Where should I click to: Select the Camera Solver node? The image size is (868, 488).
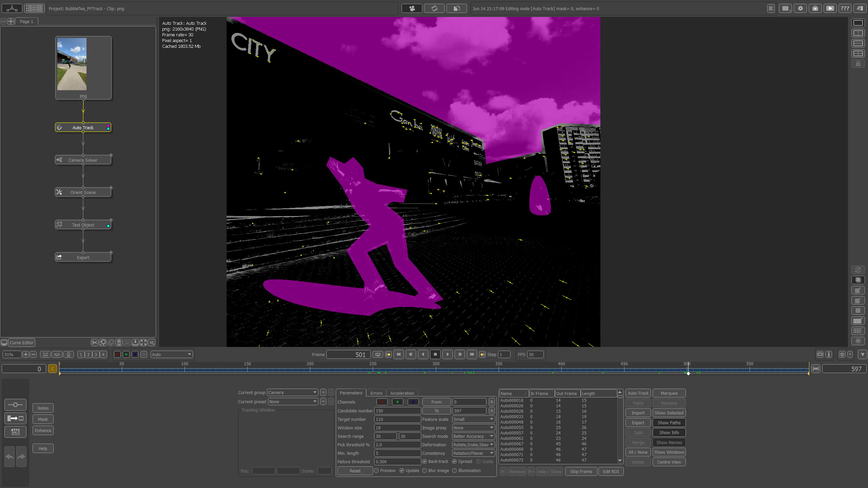coord(83,160)
